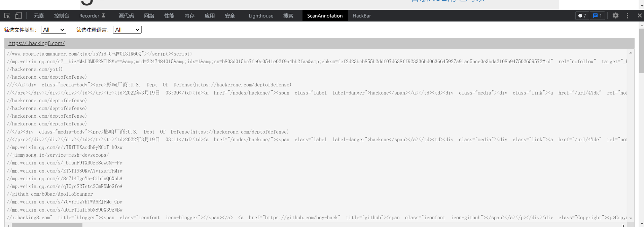
Task: Click the line with 2022年3月19日 03:30
Action: click(x=316, y=93)
